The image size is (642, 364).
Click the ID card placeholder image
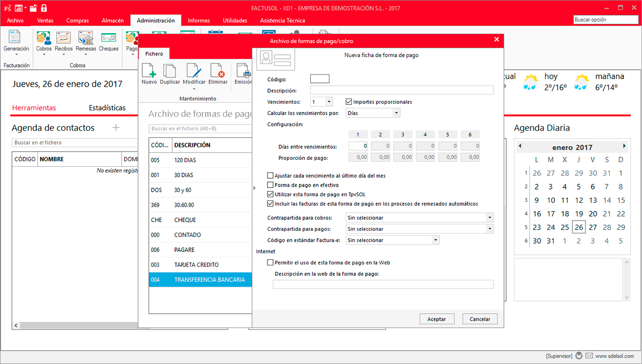tap(275, 59)
